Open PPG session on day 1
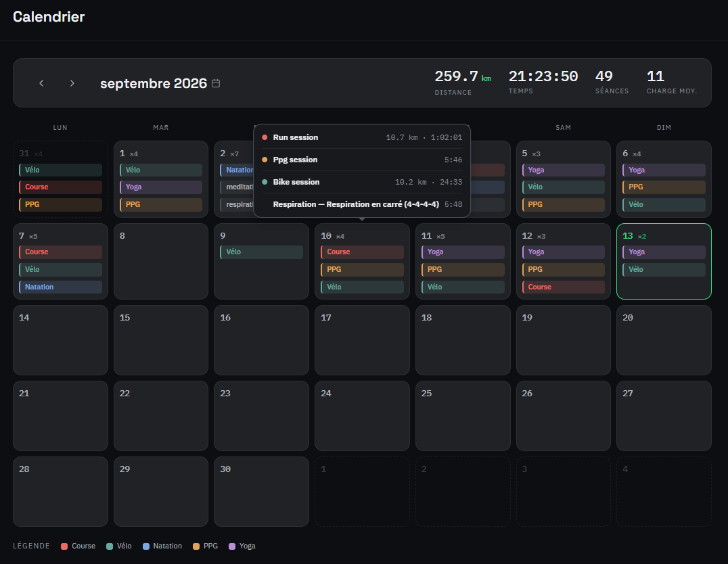Viewport: 728px width, 564px height. pyautogui.click(x=160, y=204)
